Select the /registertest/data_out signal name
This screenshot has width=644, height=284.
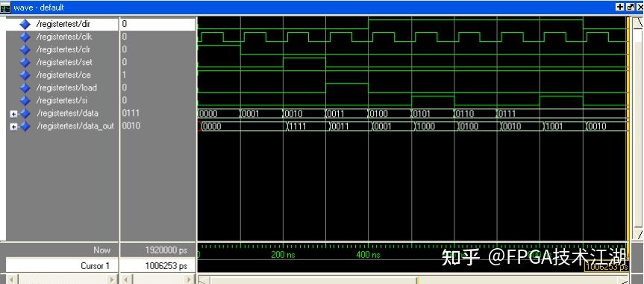75,126
